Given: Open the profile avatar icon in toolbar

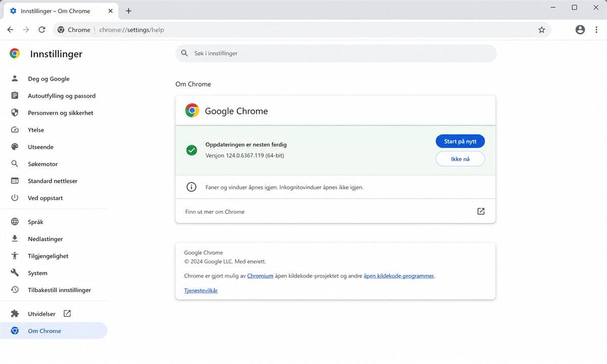Looking at the screenshot, I should [x=580, y=30].
